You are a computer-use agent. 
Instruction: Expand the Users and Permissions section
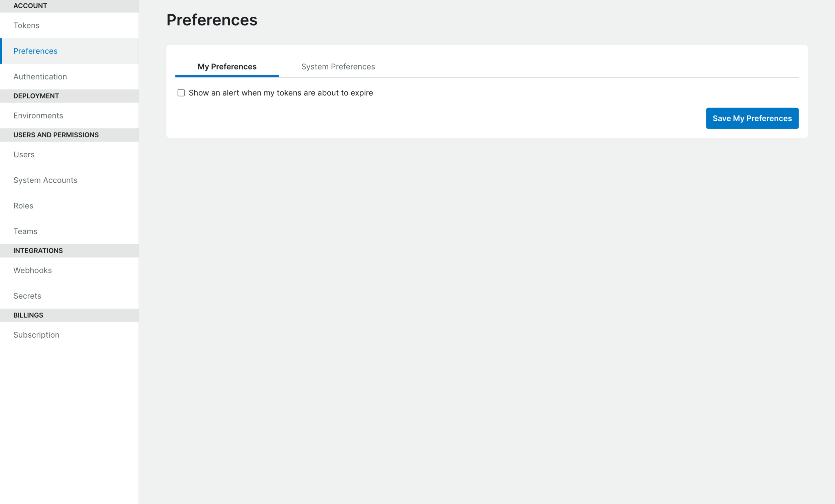[x=56, y=135]
